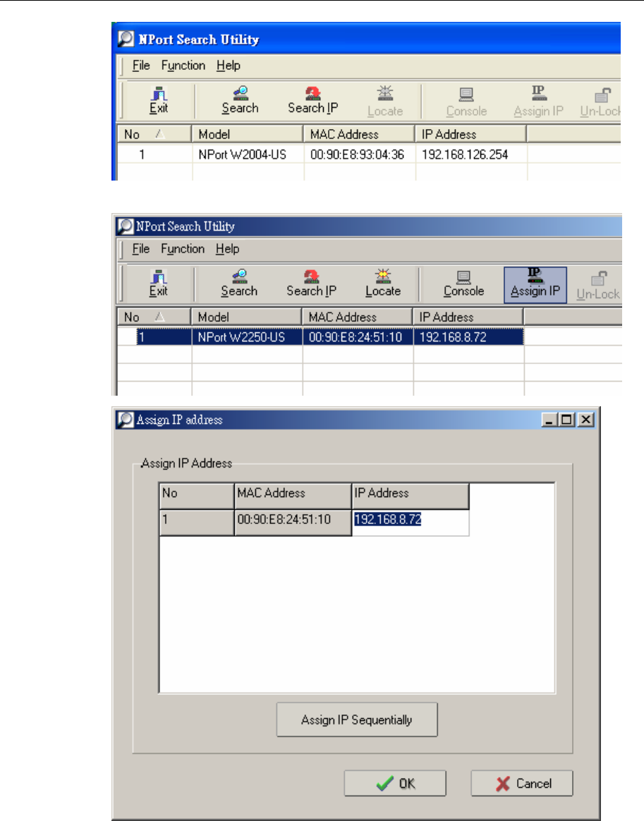Click MAC Address header in Assign IP dialog
The height and width of the screenshot is (821, 644).
point(293,495)
